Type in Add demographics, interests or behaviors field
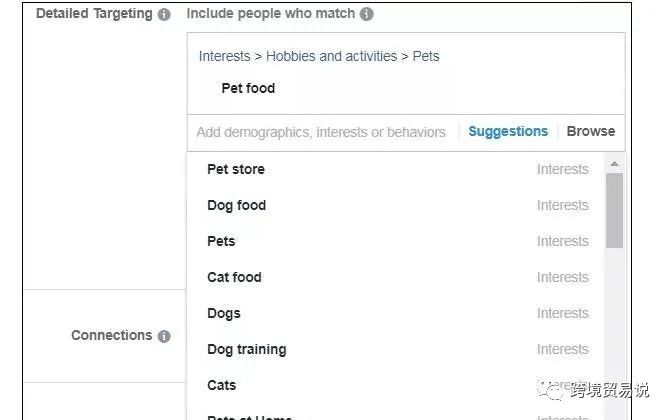The height and width of the screenshot is (420, 671). point(321,132)
